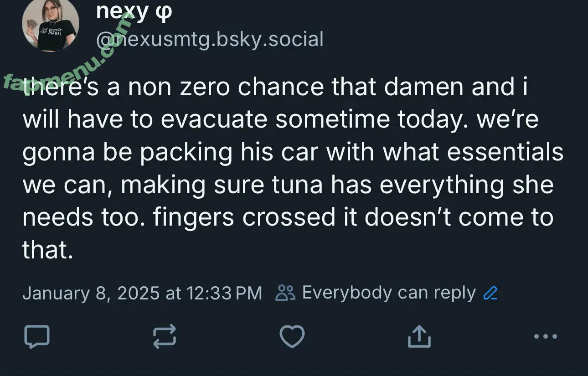588x376 pixels.
Task: Click the display name "nexy"
Action: [x=122, y=11]
